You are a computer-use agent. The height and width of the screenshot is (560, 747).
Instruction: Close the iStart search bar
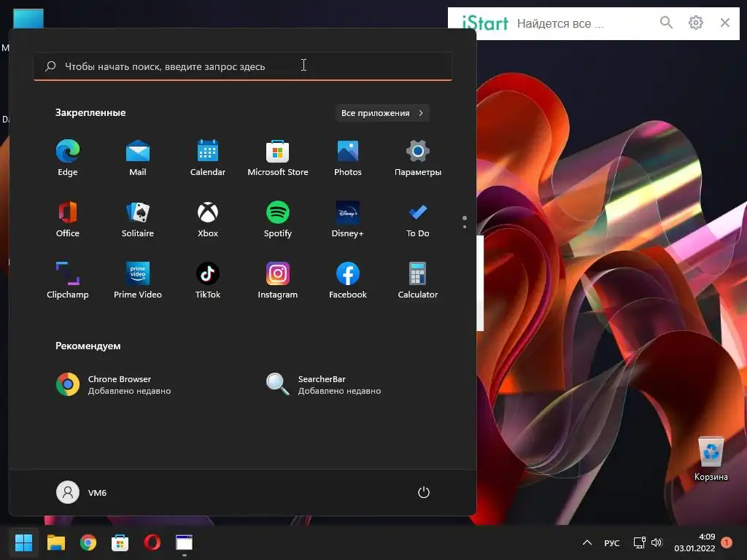click(x=725, y=23)
